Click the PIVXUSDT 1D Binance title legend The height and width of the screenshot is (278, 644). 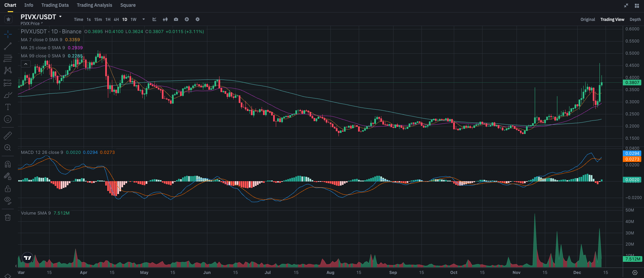51,31
